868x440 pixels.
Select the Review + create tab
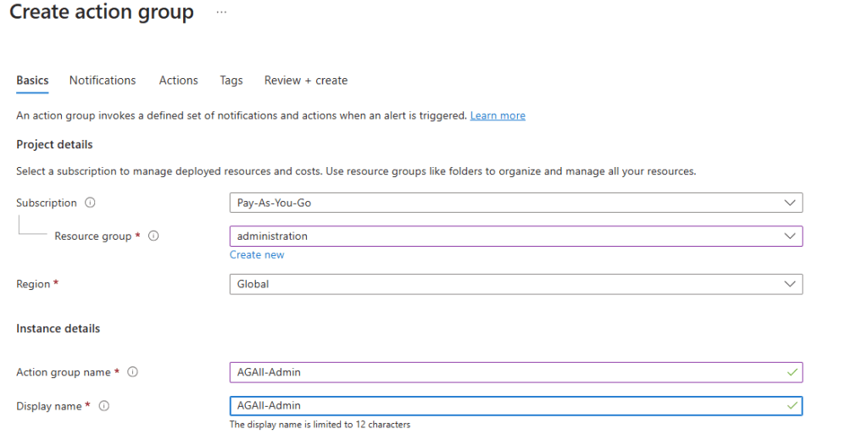pos(306,81)
